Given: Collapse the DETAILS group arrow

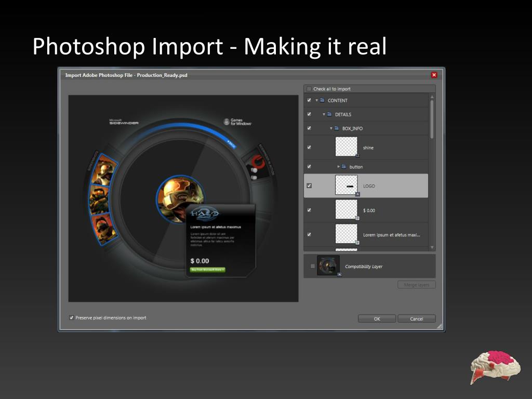Looking at the screenshot, I should [x=324, y=114].
